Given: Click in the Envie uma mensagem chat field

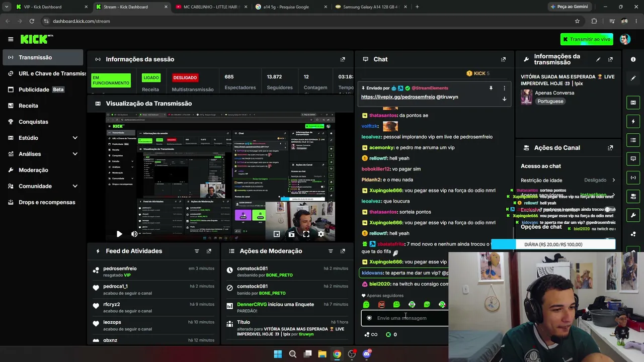Looking at the screenshot, I should coord(405,318).
